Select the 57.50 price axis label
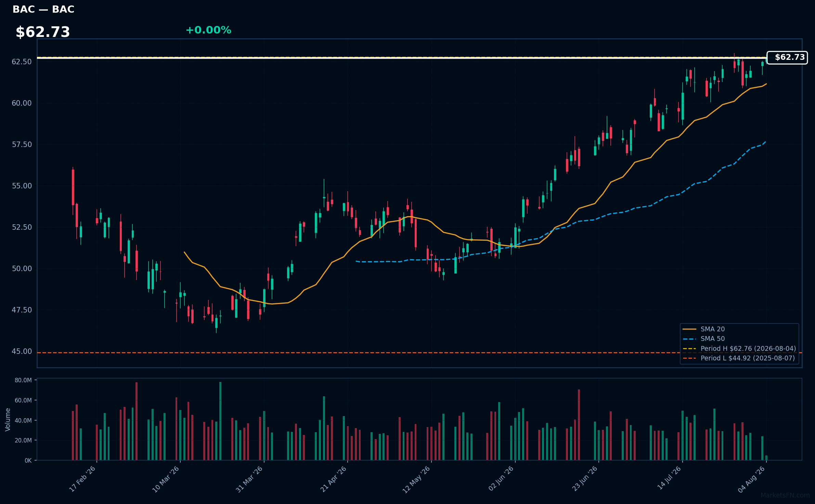This screenshot has height=504, width=815. click(x=22, y=145)
